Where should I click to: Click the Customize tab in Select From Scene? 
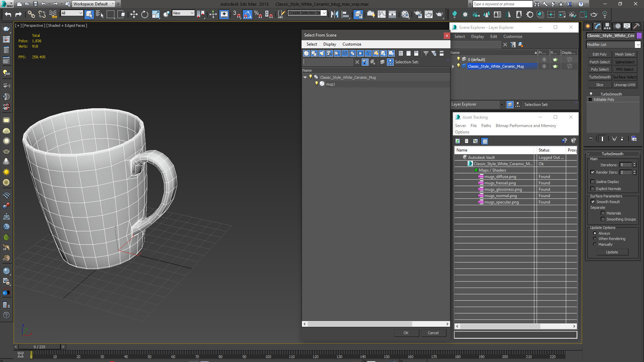click(352, 44)
